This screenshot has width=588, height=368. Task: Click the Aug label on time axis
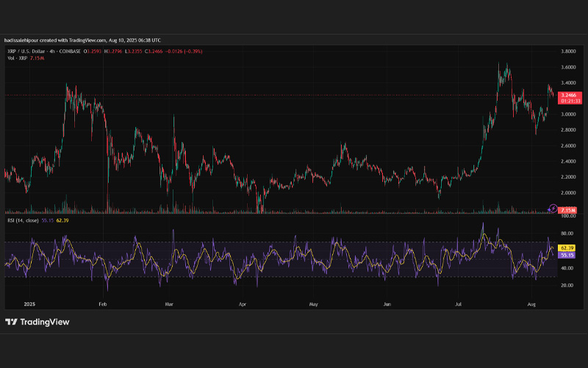pos(531,304)
